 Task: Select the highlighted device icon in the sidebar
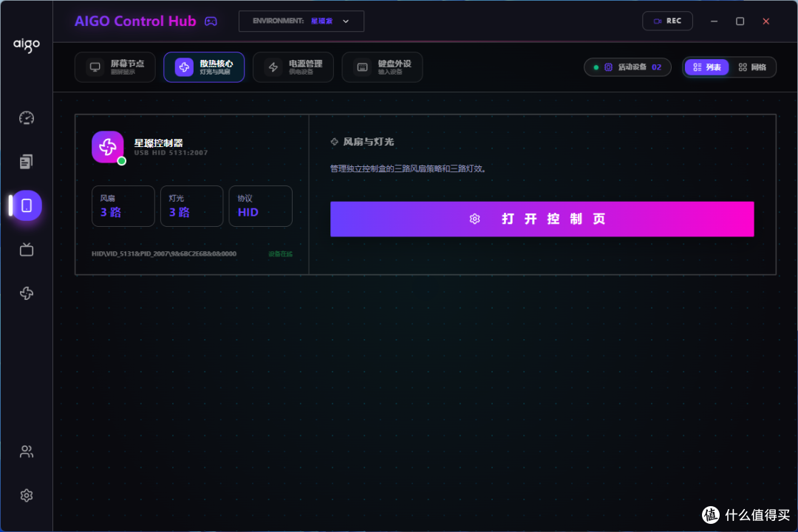27,205
